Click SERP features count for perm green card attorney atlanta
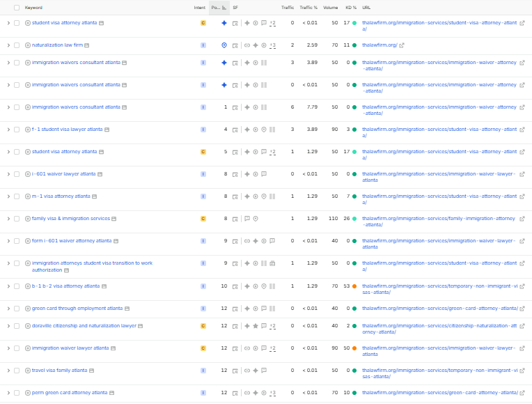Screen dimensions: 532x404 [273, 393]
